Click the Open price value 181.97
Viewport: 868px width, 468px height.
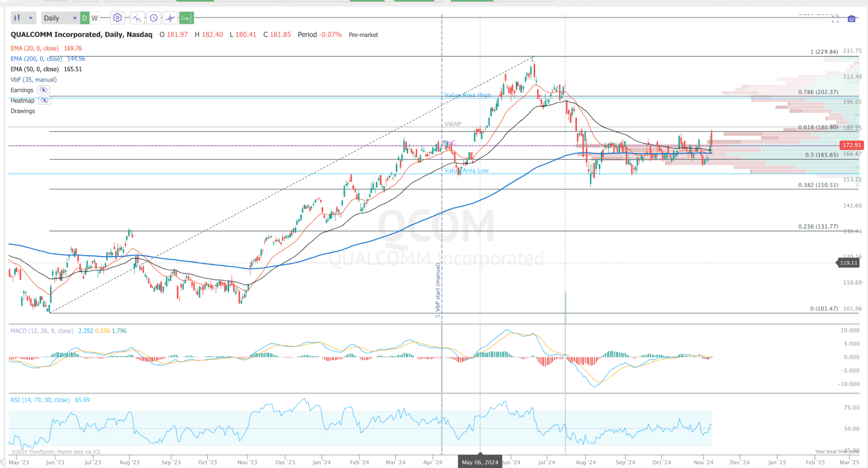coord(177,34)
